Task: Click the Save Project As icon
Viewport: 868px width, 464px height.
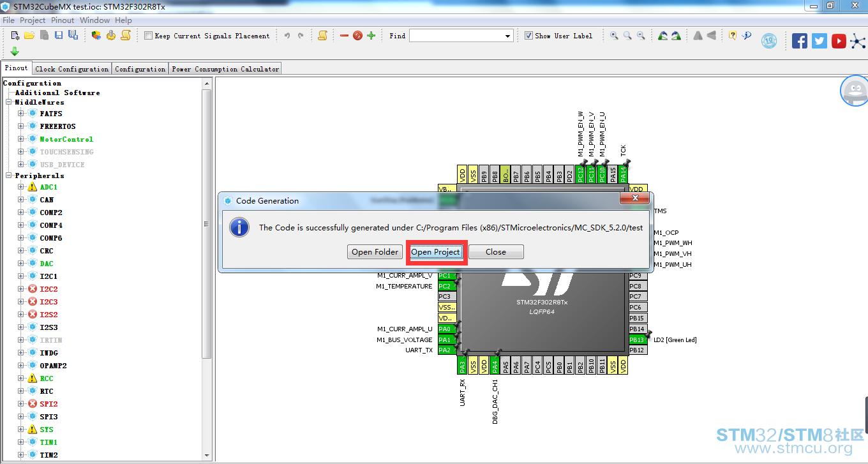Action: [73, 36]
